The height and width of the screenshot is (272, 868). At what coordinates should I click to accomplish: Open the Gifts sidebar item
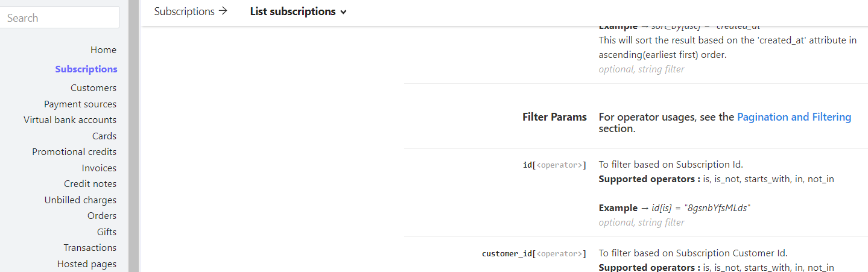tap(107, 232)
